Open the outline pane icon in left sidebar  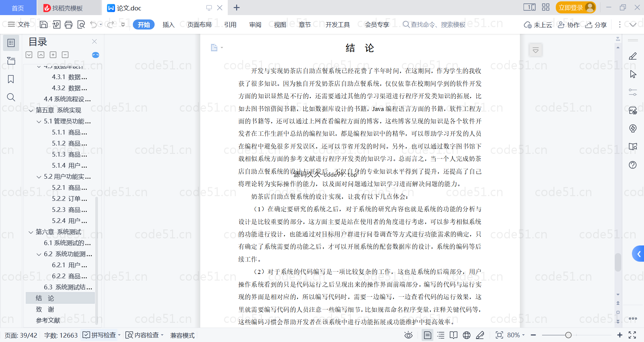tap(11, 43)
